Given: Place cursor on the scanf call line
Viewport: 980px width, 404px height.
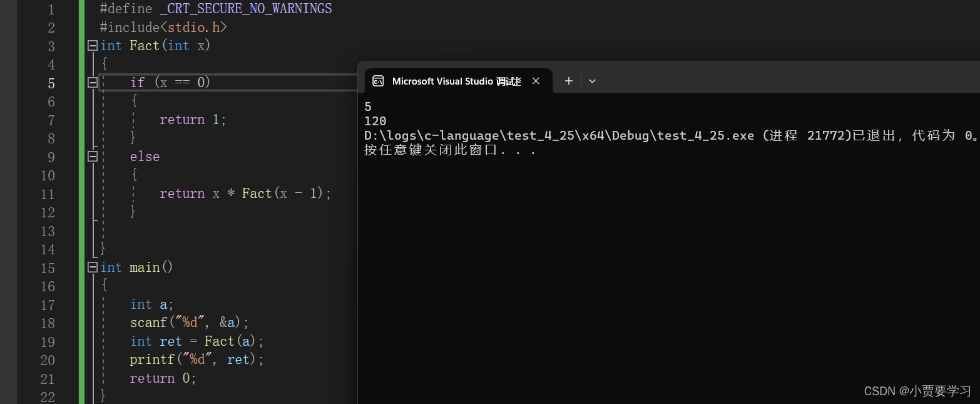Looking at the screenshot, I should [x=190, y=323].
